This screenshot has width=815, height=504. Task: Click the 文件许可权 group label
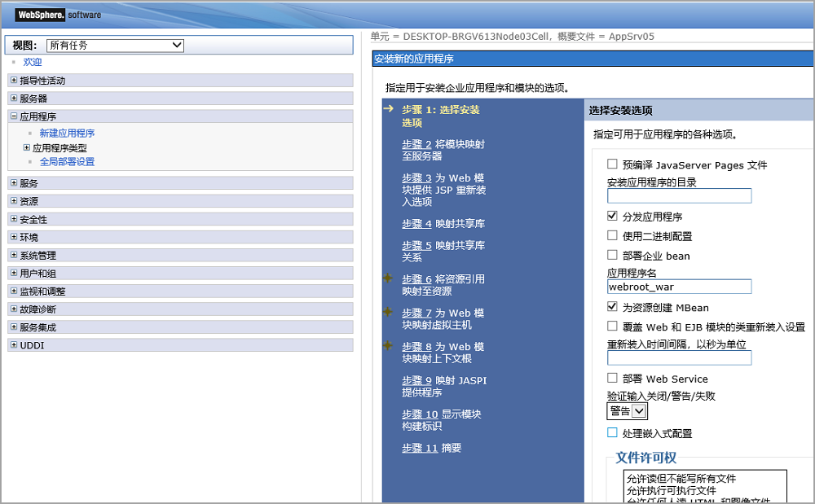(x=645, y=458)
